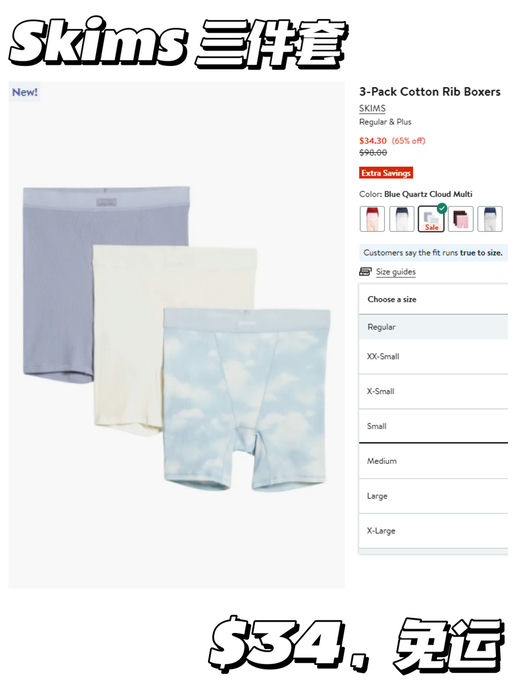Select the red and peach color swatch
The width and height of the screenshot is (512, 683).
point(372,219)
